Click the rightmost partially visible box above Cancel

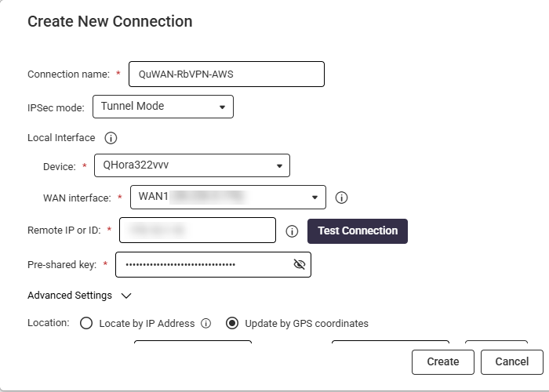496,343
